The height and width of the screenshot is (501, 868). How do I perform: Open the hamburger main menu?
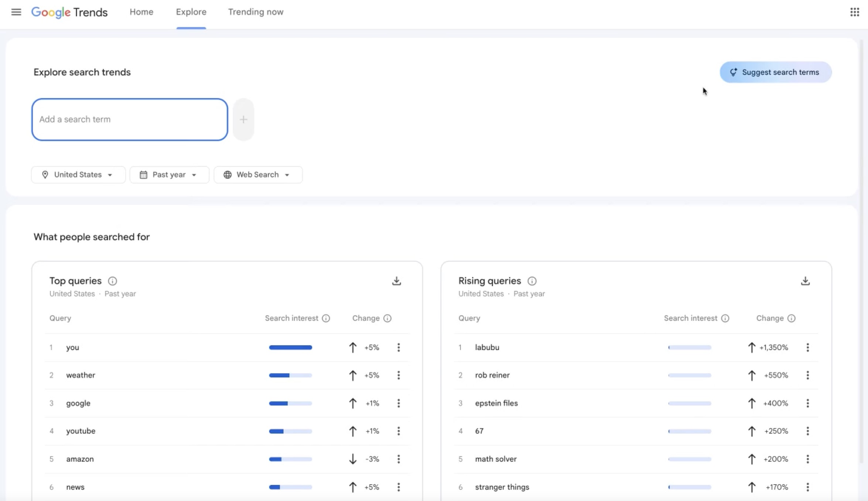(x=16, y=12)
